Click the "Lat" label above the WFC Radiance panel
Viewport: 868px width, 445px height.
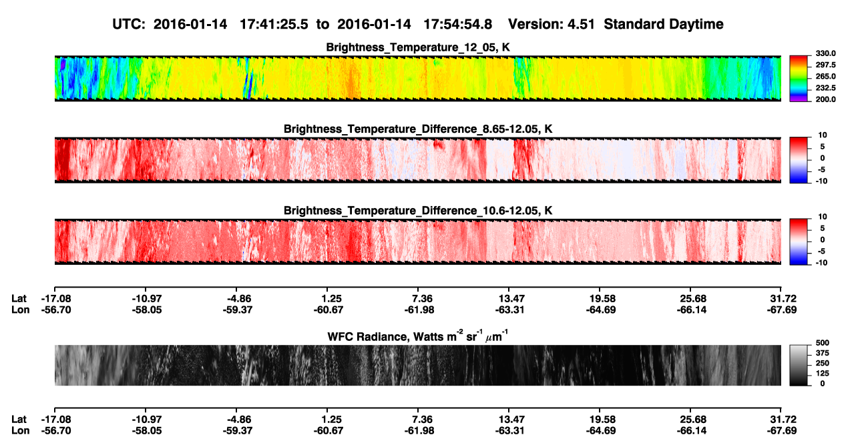(19, 298)
